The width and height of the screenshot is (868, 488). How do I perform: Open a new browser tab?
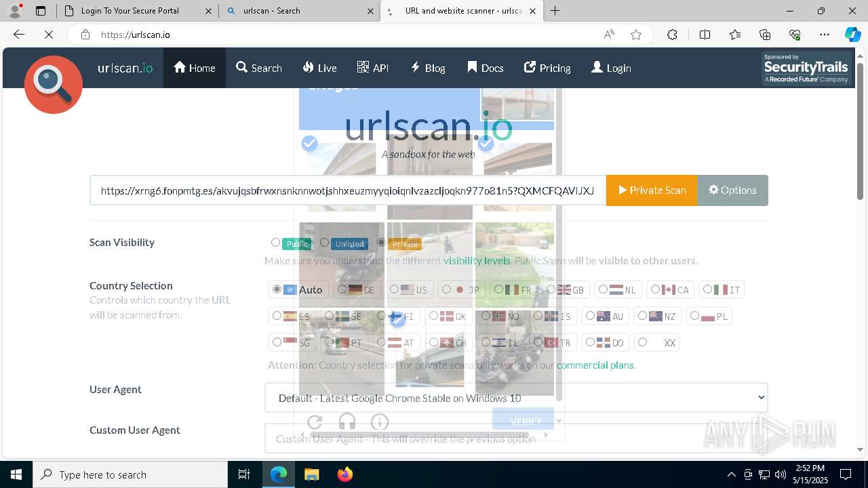point(555,11)
